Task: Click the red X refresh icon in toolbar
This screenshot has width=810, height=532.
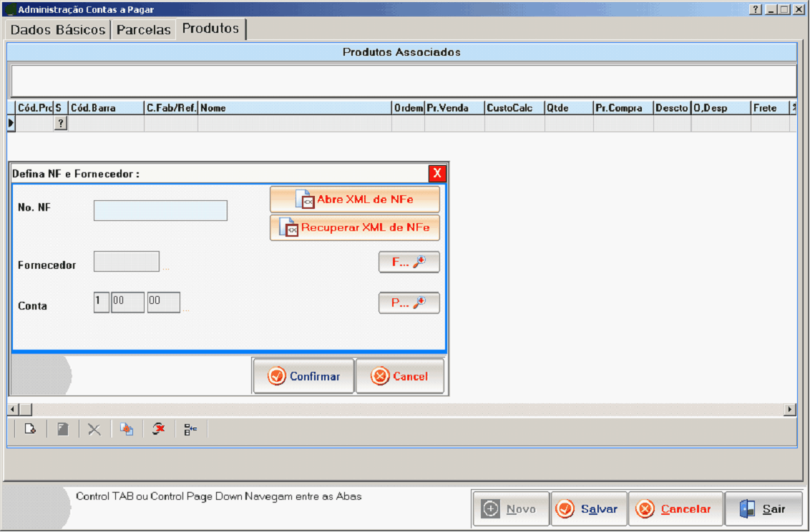Action: point(159,430)
